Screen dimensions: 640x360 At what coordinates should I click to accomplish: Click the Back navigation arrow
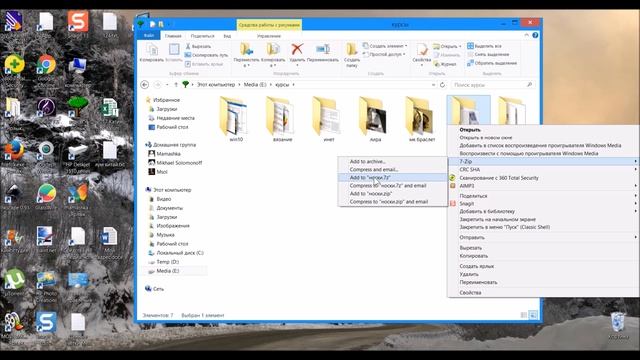(144, 84)
